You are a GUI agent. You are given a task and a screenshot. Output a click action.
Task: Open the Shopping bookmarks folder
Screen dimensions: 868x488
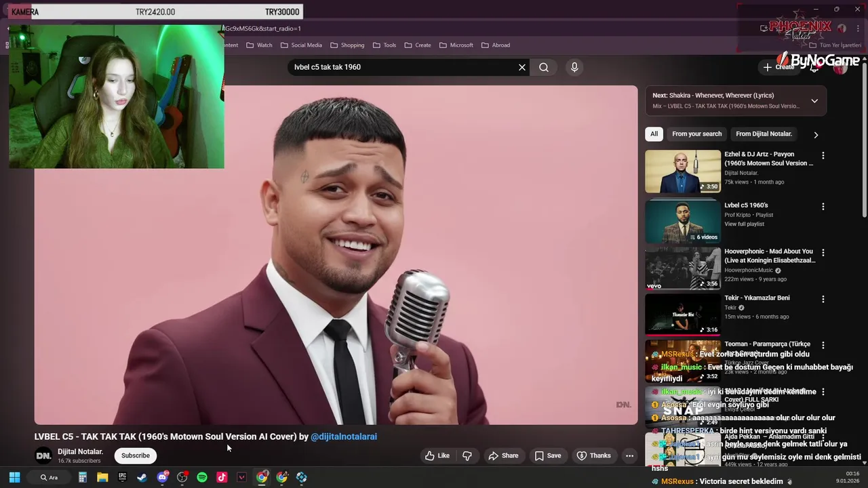pyautogui.click(x=347, y=45)
